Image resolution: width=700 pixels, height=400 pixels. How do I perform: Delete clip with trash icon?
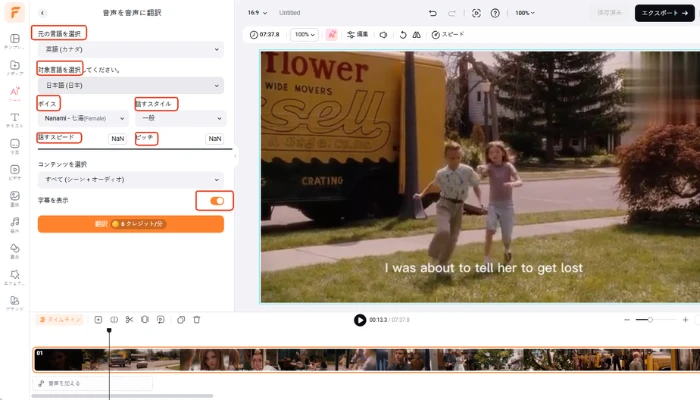click(x=197, y=319)
